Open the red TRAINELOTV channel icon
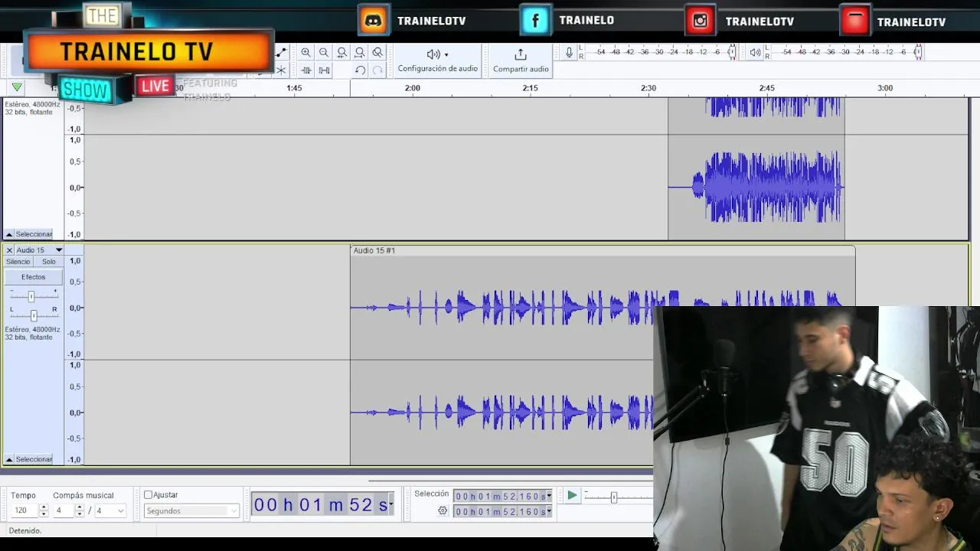The image size is (980, 551). tap(854, 21)
